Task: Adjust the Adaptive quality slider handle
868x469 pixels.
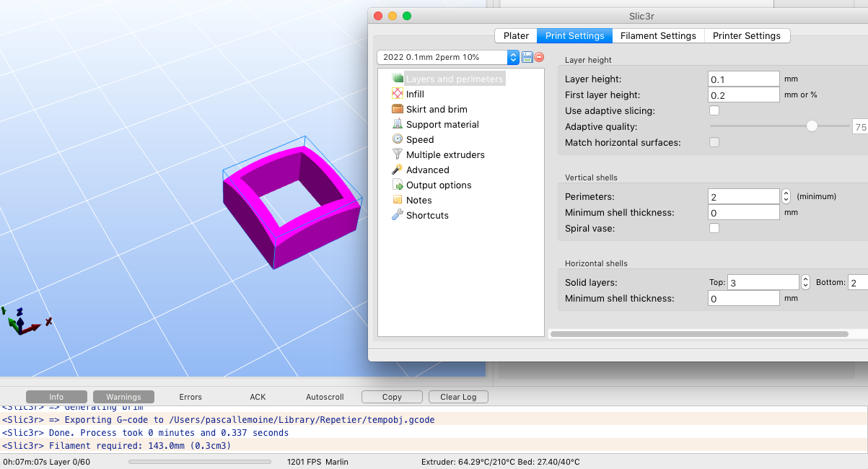Action: pyautogui.click(x=812, y=126)
